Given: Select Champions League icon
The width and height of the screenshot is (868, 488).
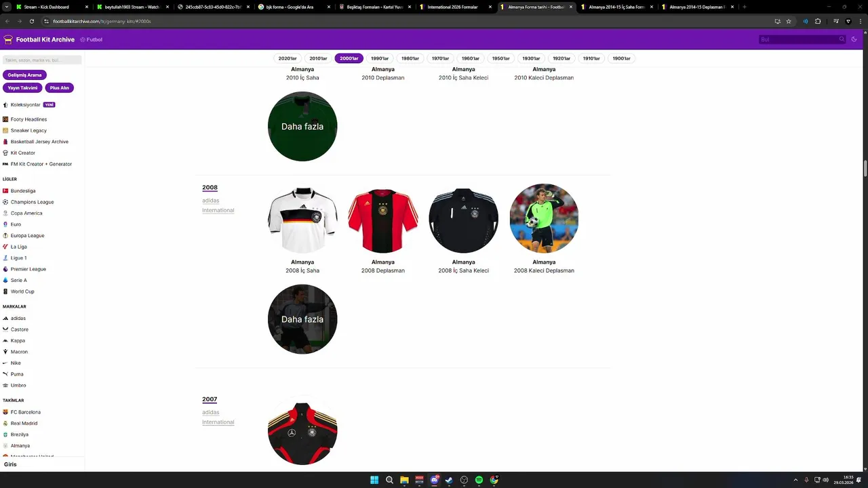Looking at the screenshot, I should click(x=5, y=202).
